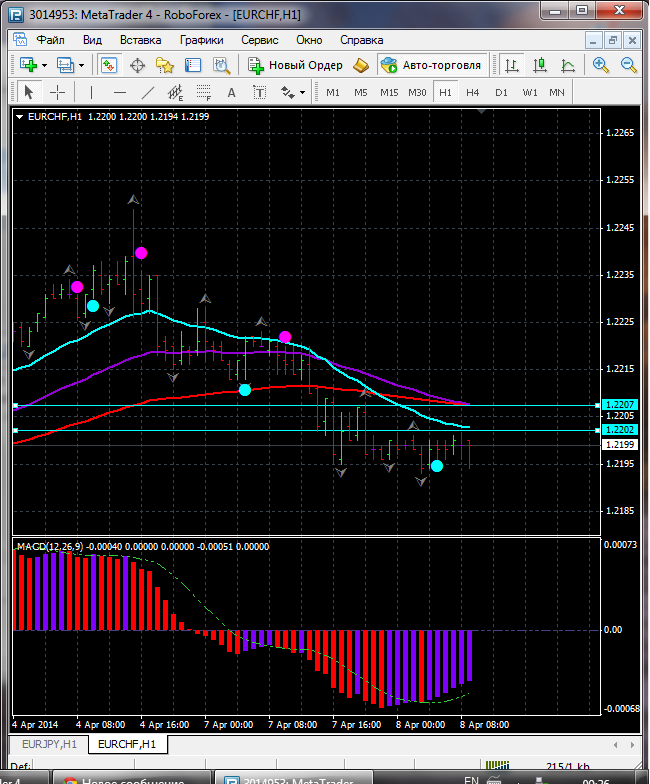Open the Market Watch panel
This screenshot has width=650, height=784.
[x=109, y=65]
